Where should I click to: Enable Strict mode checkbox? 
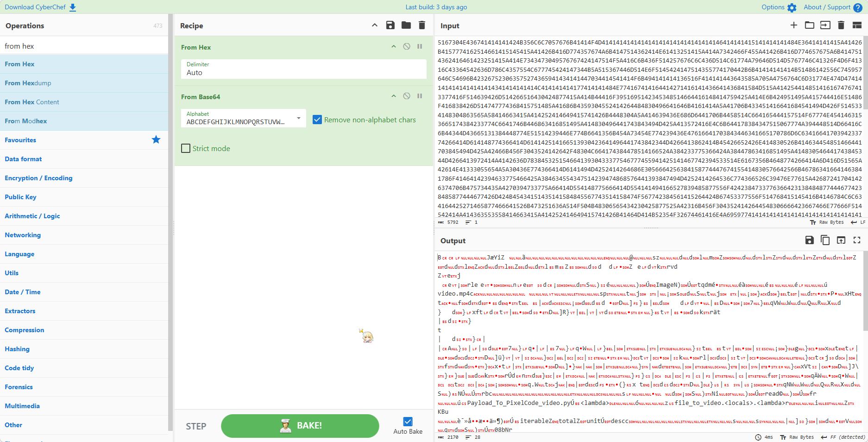click(186, 148)
